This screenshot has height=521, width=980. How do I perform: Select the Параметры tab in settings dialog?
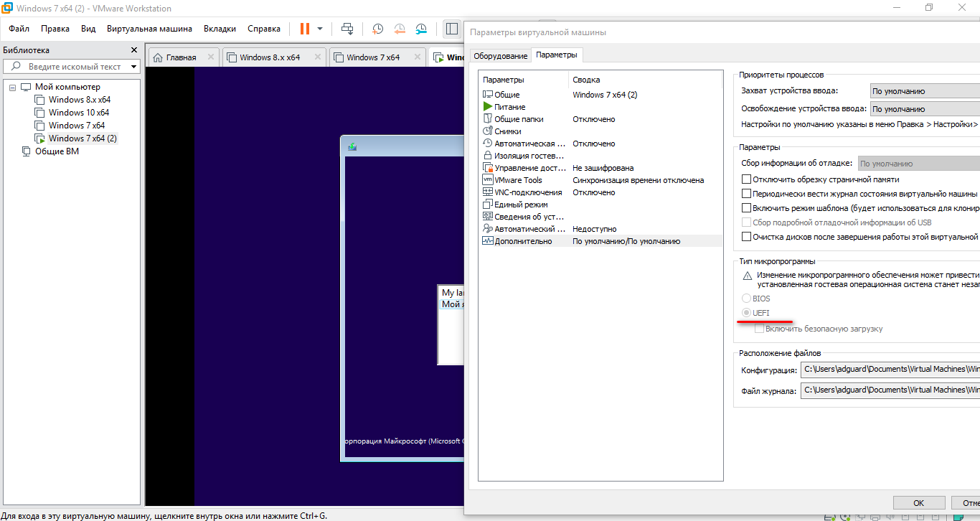point(556,55)
